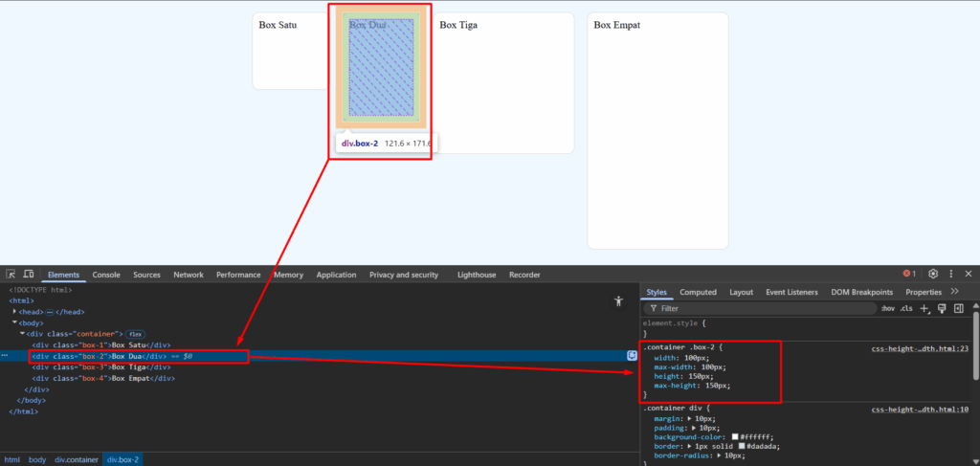This screenshot has height=466, width=980.
Task: Click the div.container breadcrumb item
Action: (77, 459)
